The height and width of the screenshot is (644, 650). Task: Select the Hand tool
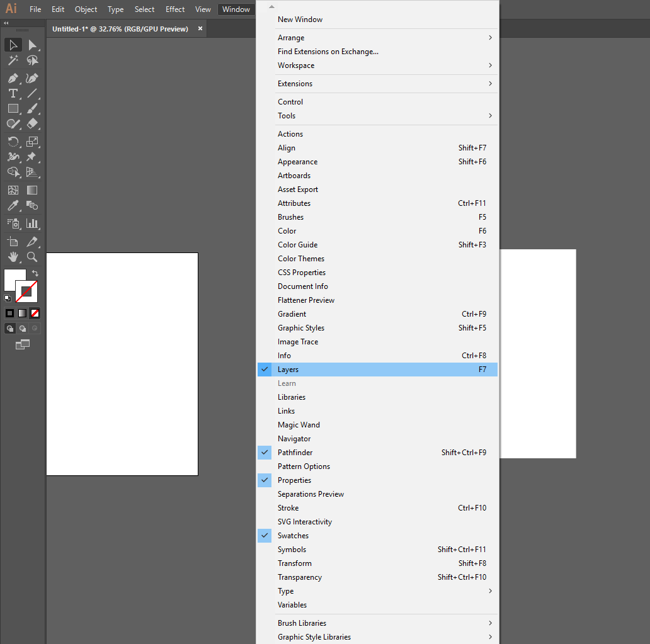13,257
